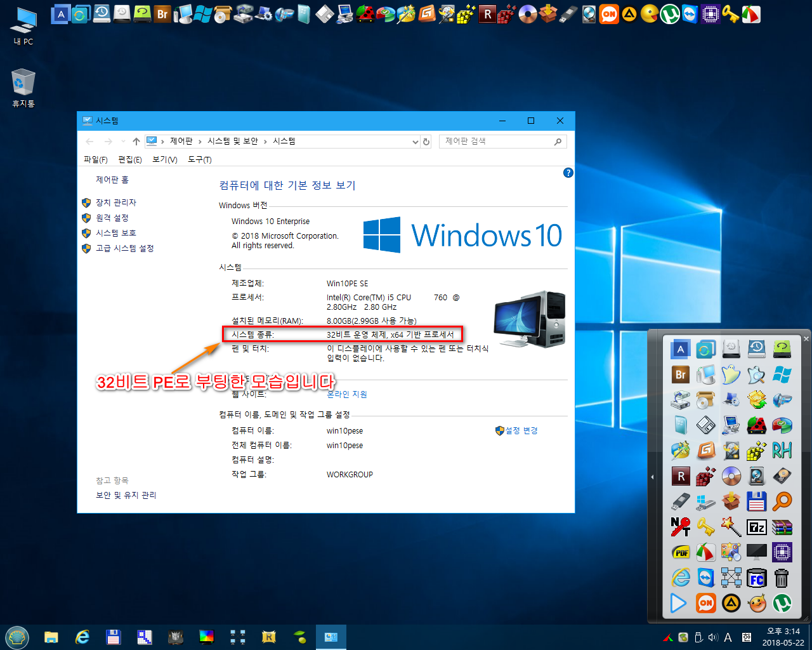
Task: Expand the address bar history dropdown
Action: click(x=416, y=142)
